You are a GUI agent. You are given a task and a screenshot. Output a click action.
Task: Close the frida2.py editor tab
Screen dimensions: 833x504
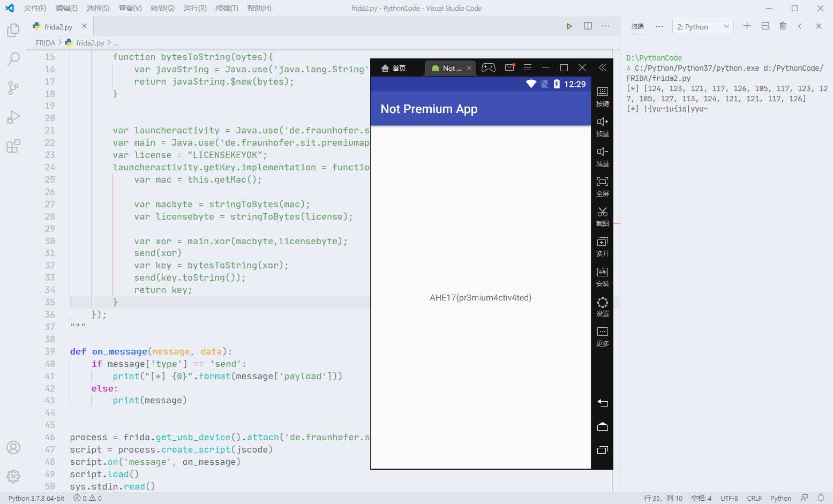pos(84,26)
